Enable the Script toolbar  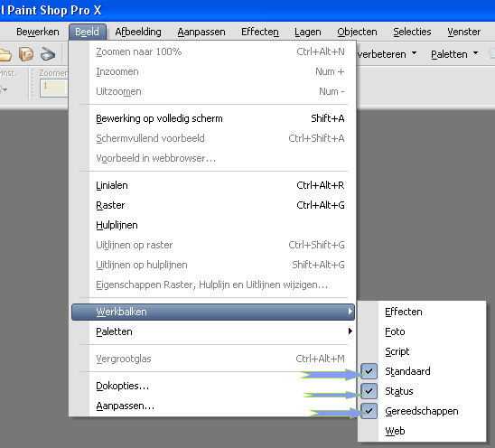click(x=422, y=351)
